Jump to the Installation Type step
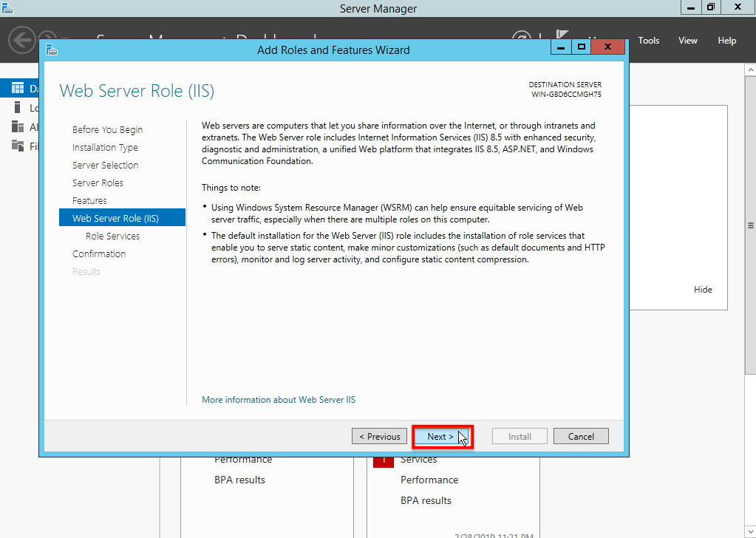This screenshot has width=756, height=538. 105,148
